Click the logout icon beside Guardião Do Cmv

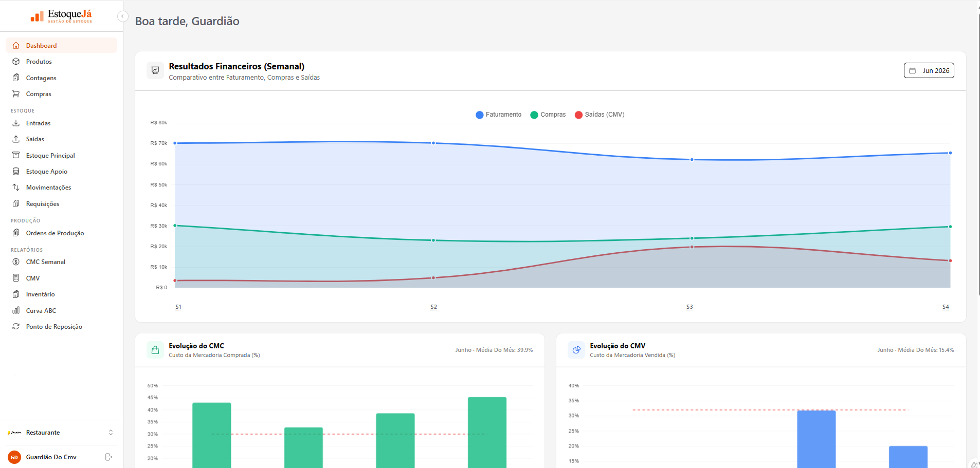click(x=108, y=457)
